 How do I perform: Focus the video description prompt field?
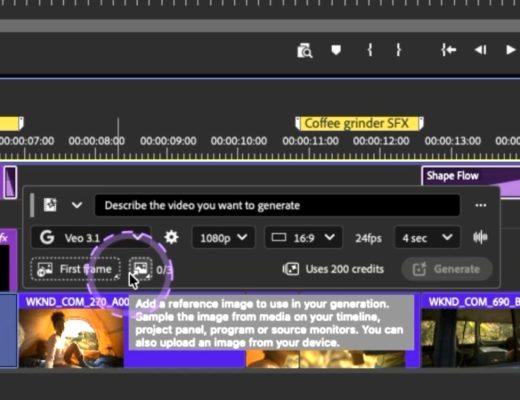pyautogui.click(x=277, y=205)
